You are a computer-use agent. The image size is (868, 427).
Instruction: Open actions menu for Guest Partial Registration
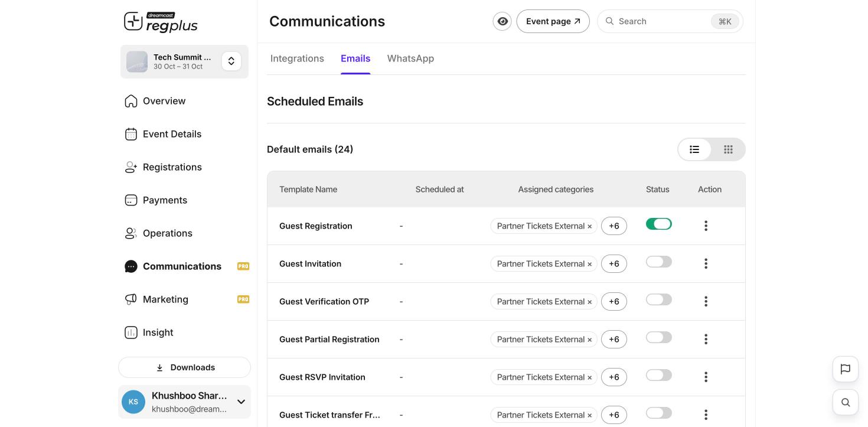(706, 339)
